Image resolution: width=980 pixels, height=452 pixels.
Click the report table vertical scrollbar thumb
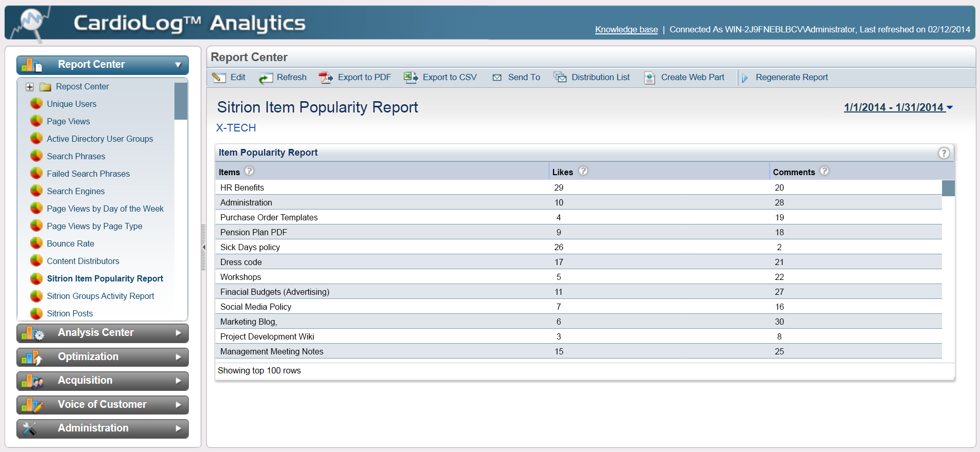click(948, 188)
